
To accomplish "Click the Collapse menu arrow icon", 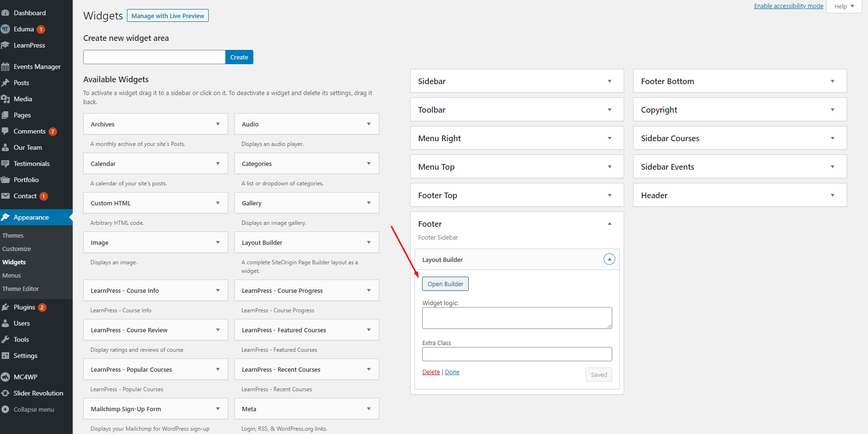I will coord(5,409).
